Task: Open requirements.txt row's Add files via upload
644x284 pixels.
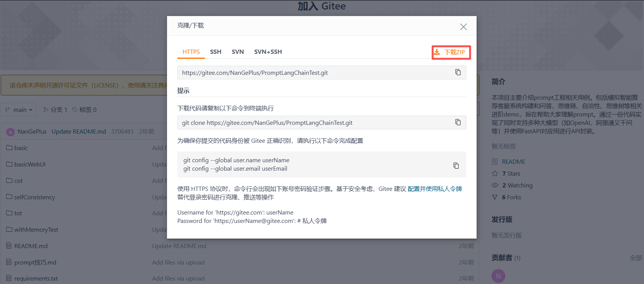Action: 178,279
